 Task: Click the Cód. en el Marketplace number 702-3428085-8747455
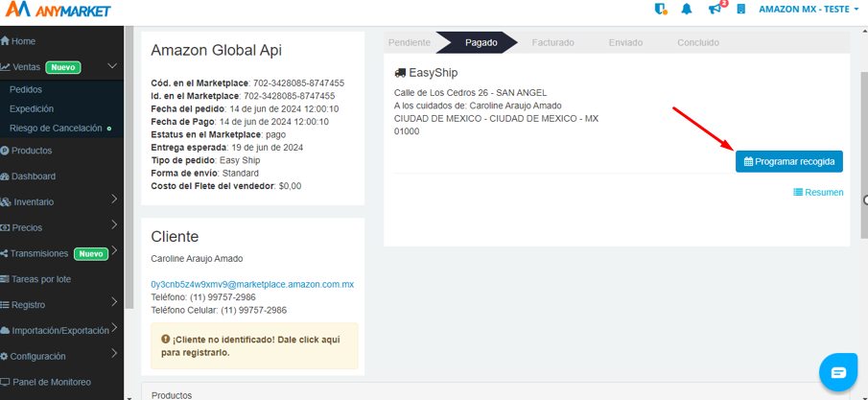[x=299, y=83]
